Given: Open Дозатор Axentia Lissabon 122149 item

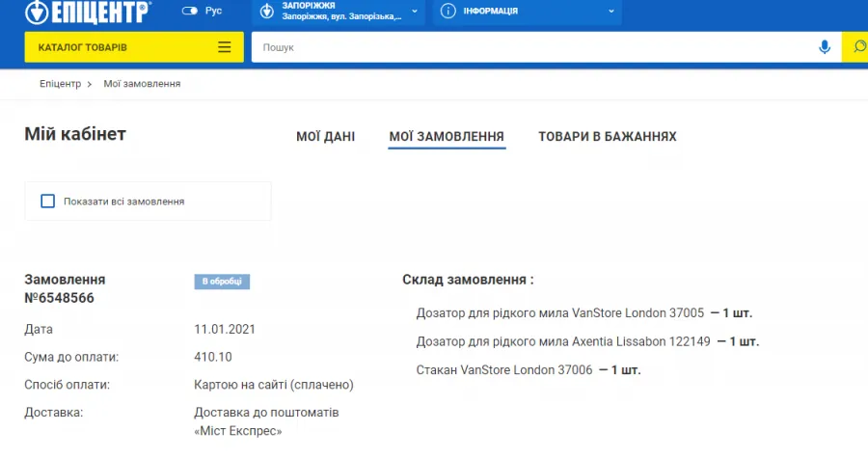Looking at the screenshot, I should point(563,341).
